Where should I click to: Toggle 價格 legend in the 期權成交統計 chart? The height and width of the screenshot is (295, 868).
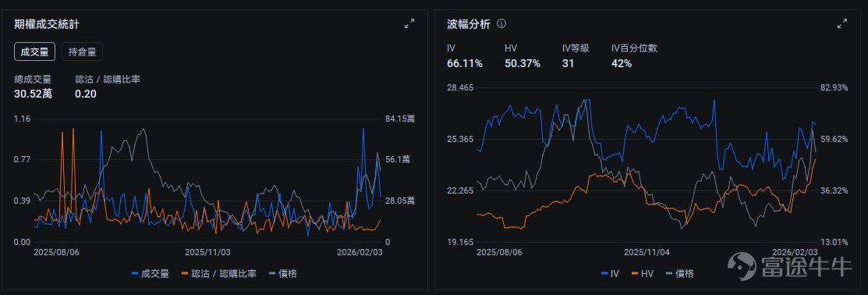[x=283, y=273]
